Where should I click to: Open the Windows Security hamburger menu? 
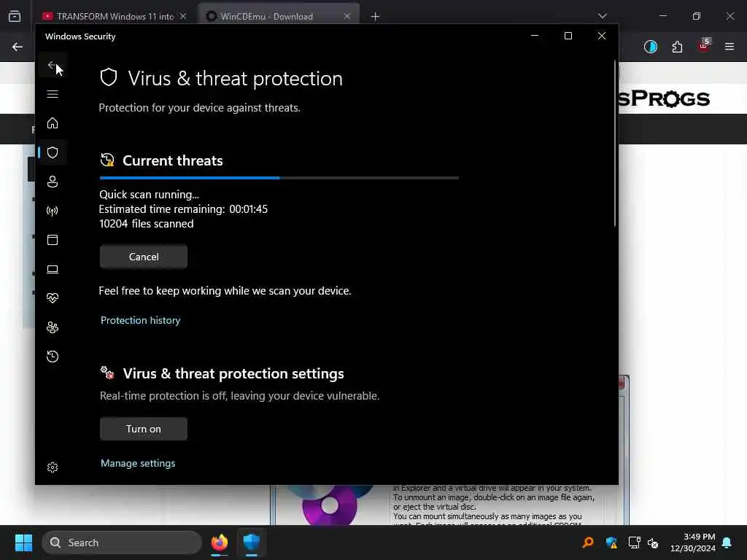(x=53, y=94)
